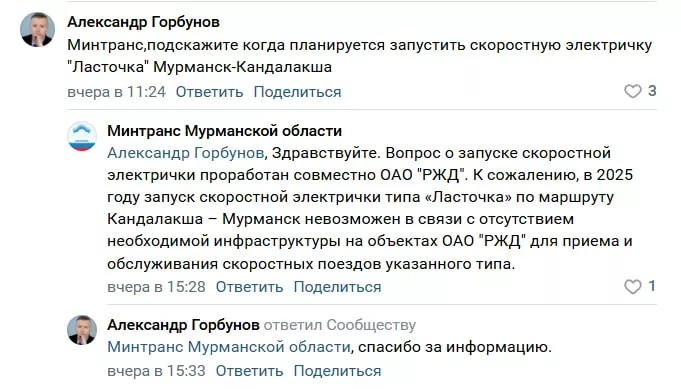Open the Александр Горбунов mention in Минтранс reply

click(x=186, y=153)
